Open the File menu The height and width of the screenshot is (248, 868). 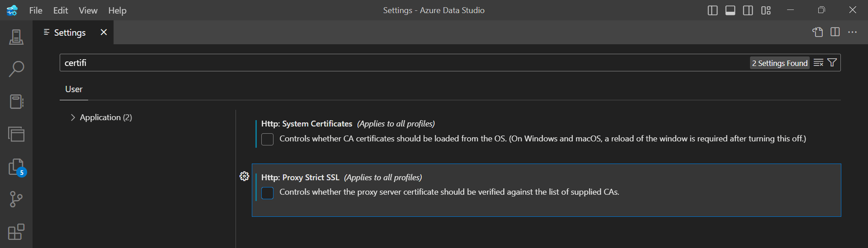click(x=36, y=10)
